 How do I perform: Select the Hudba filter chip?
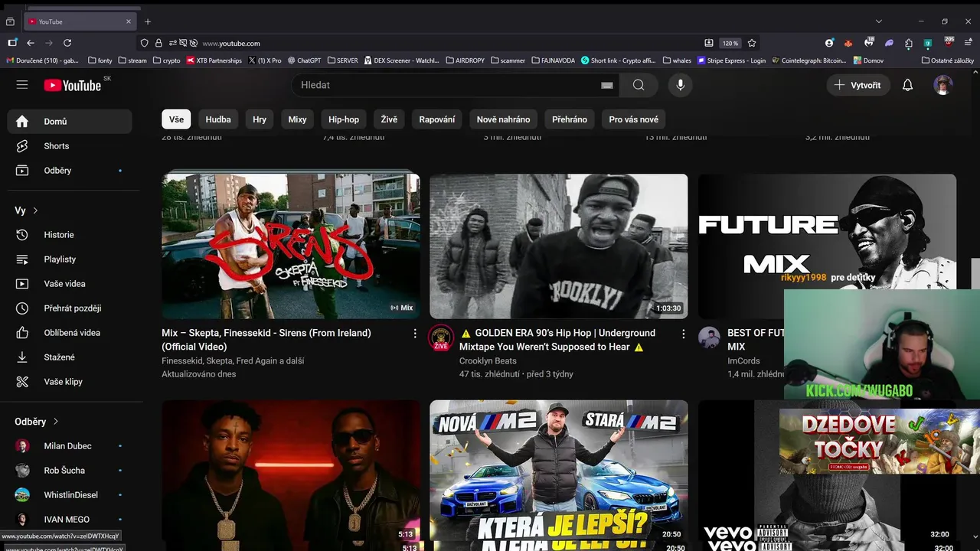(218, 119)
